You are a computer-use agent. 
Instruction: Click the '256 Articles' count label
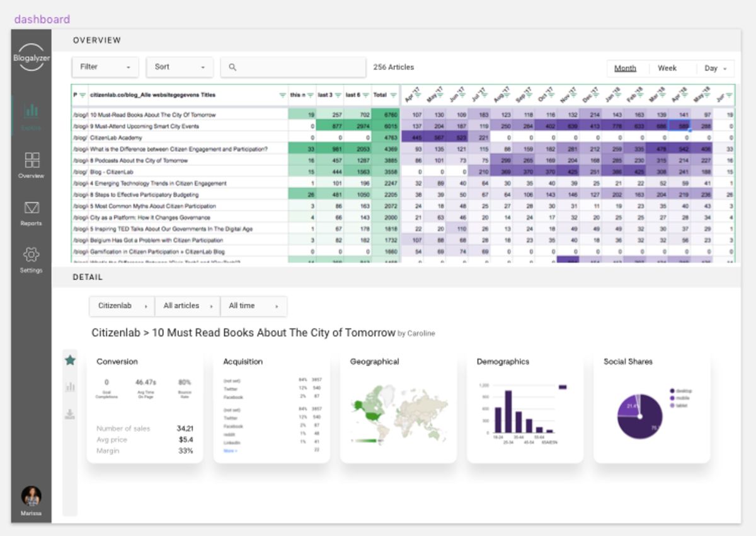click(x=394, y=67)
